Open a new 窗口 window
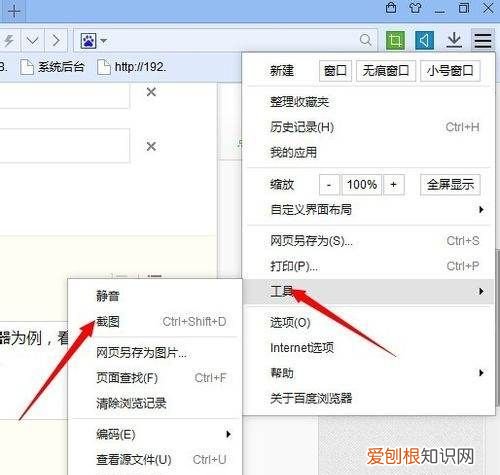 click(335, 71)
